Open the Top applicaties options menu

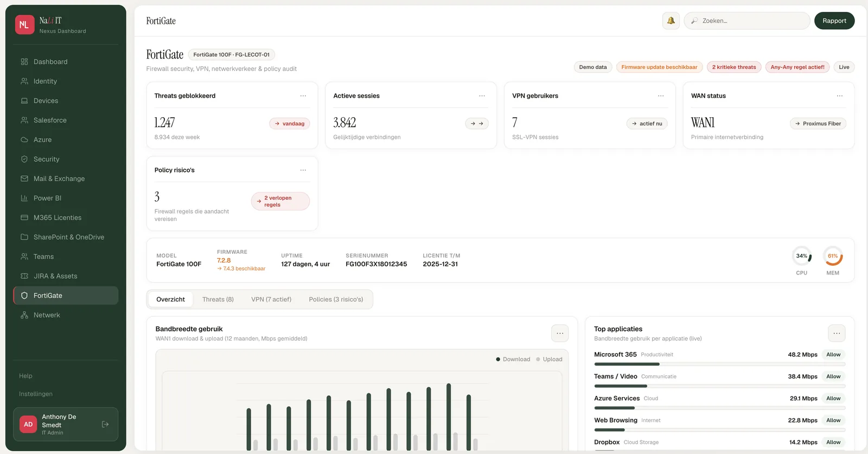[x=837, y=333]
